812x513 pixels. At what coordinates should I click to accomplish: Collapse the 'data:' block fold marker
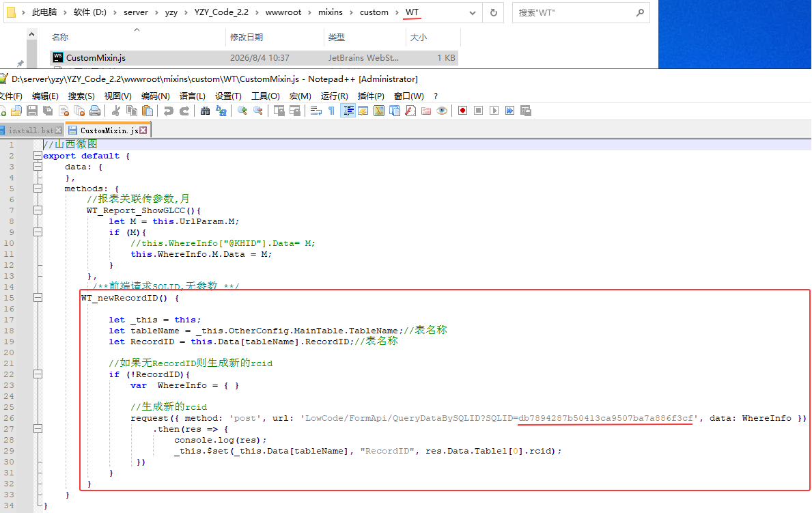click(x=38, y=167)
